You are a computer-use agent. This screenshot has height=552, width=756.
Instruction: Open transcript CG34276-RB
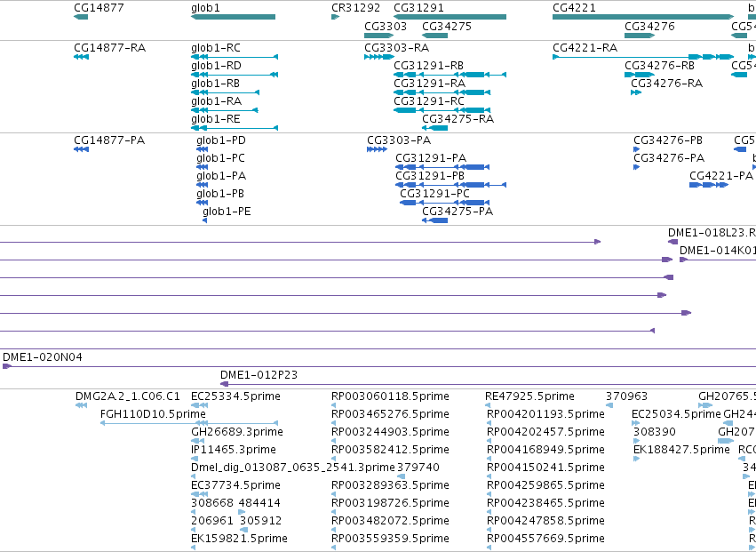coord(640,75)
